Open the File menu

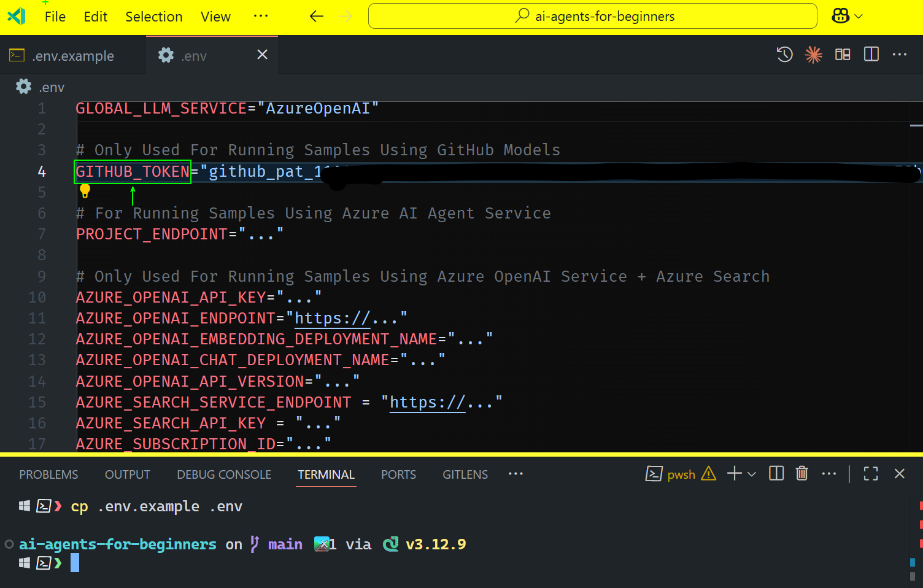click(x=54, y=17)
